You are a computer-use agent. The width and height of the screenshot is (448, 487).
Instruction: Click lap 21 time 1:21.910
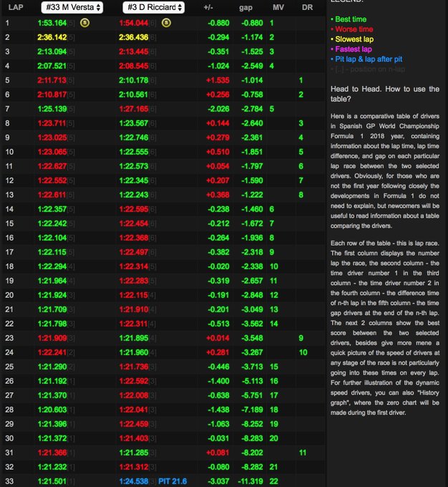(134, 309)
